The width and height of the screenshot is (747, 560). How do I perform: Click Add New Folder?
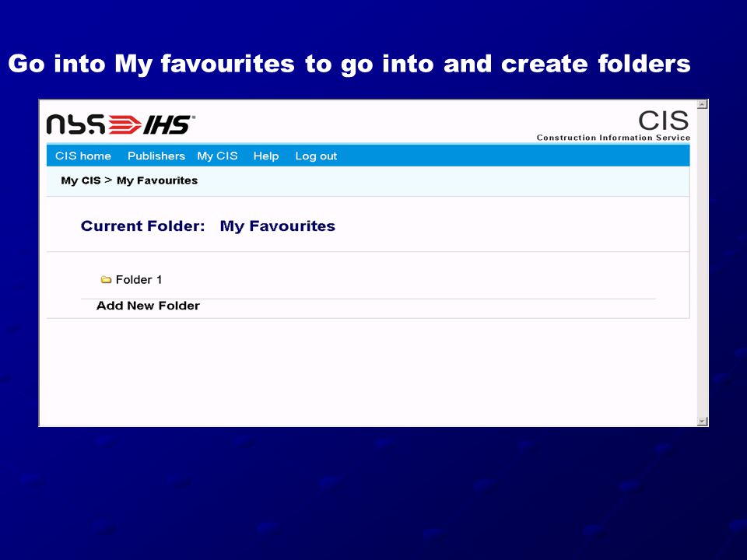pos(148,306)
